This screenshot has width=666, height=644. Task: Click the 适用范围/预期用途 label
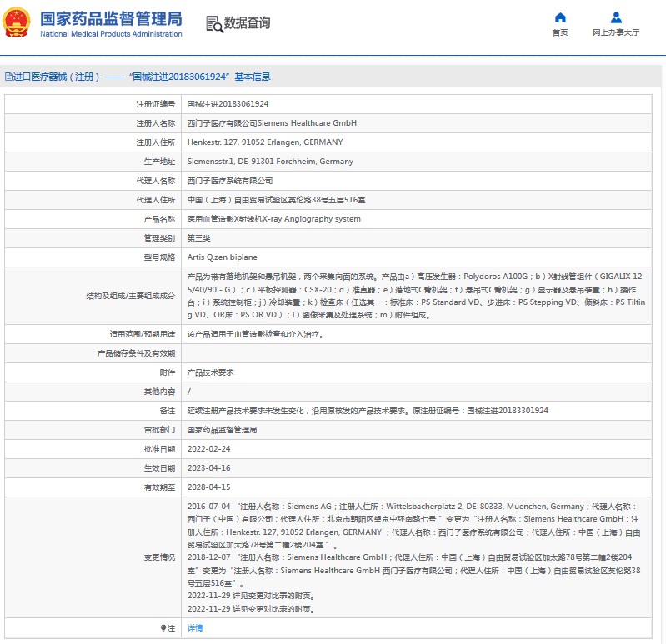(143, 334)
